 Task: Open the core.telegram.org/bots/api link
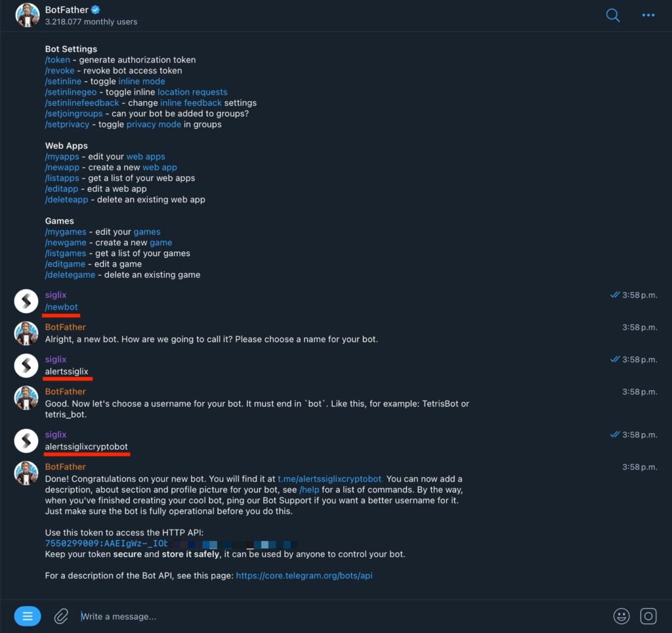click(304, 575)
